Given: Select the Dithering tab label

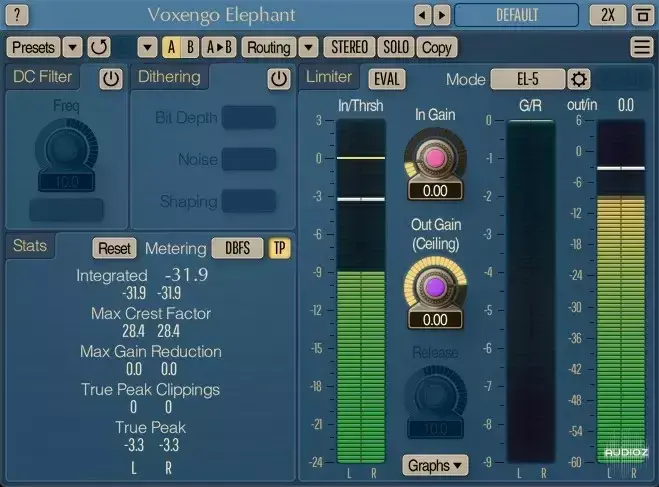Looking at the screenshot, I should pyautogui.click(x=169, y=77).
